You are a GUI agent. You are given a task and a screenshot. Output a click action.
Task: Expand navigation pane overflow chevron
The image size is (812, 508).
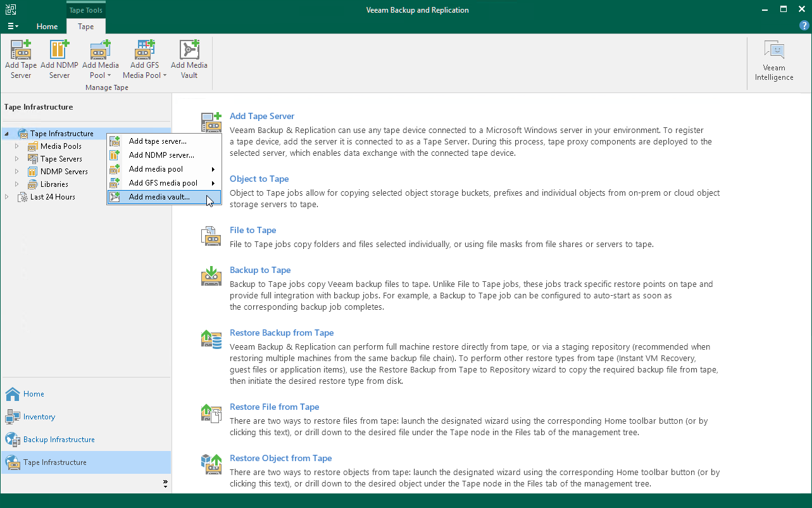(x=165, y=484)
